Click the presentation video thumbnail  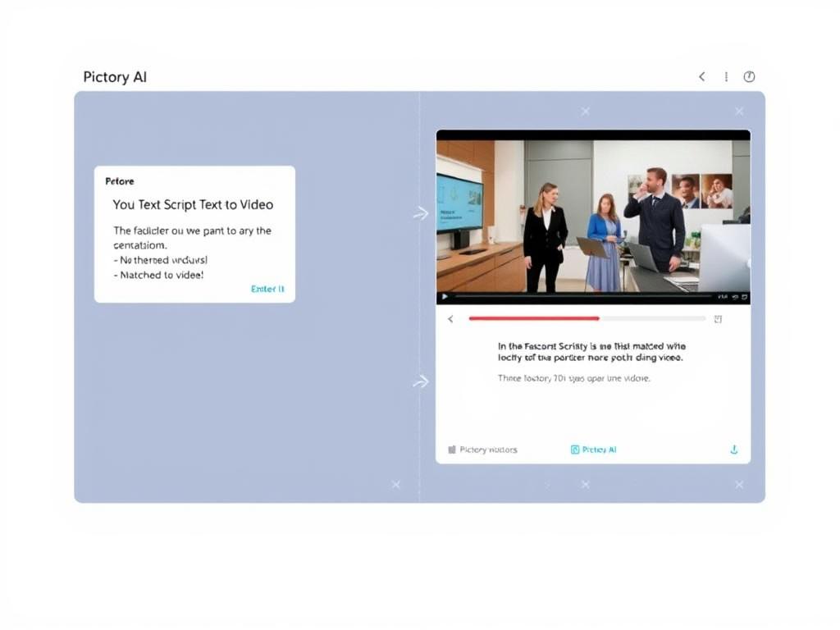coord(593,212)
